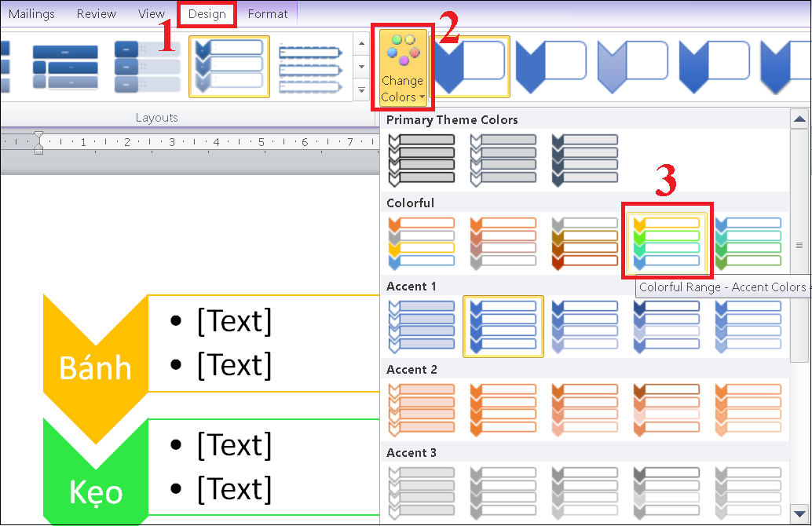812x526 pixels.
Task: Select fifth Colorful option blue to green
Action: point(748,243)
